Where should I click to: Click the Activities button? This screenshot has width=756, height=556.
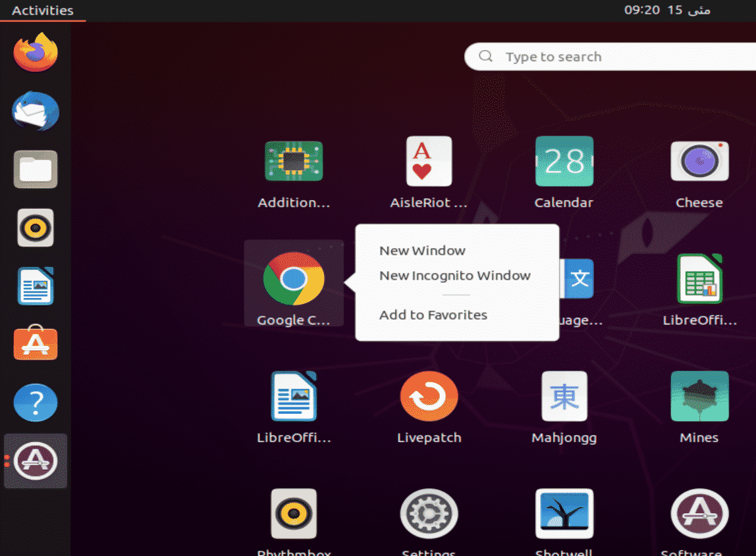coord(43,11)
